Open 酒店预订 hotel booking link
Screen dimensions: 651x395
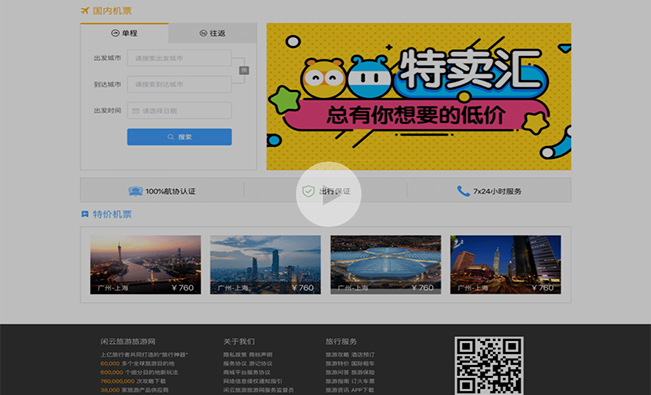363,355
